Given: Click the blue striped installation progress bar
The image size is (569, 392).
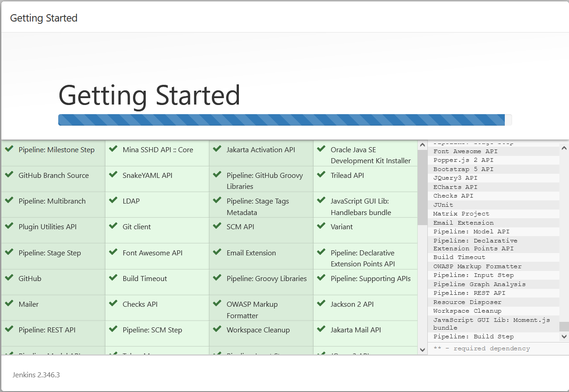Looking at the screenshot, I should click(282, 120).
